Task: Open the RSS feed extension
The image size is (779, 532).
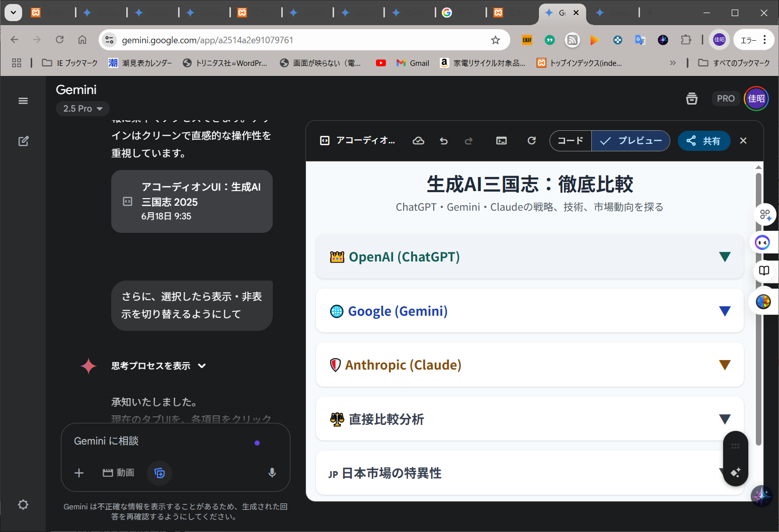Action: 572,40
